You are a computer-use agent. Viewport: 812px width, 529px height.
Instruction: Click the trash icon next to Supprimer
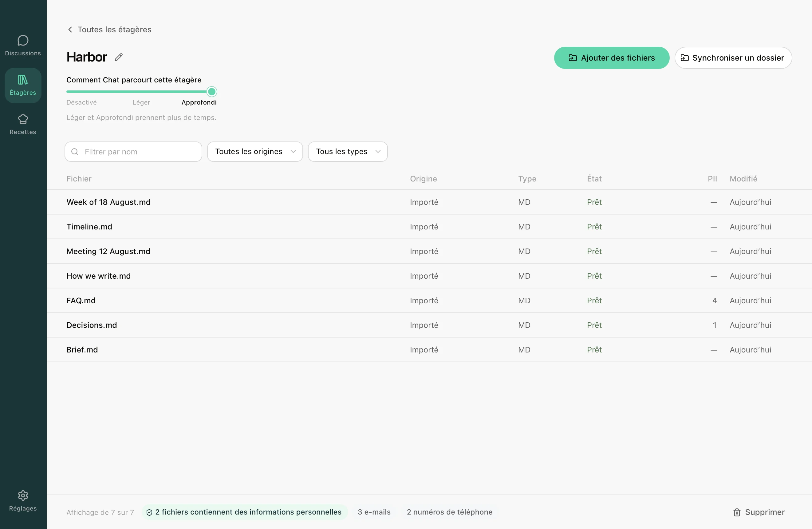pyautogui.click(x=737, y=512)
